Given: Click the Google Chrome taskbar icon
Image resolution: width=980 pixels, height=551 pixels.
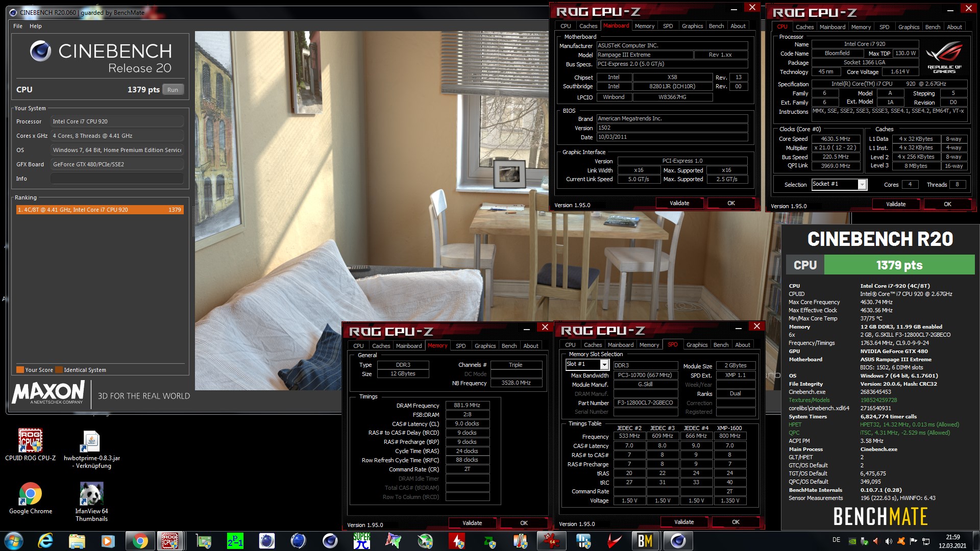Looking at the screenshot, I should point(140,541).
